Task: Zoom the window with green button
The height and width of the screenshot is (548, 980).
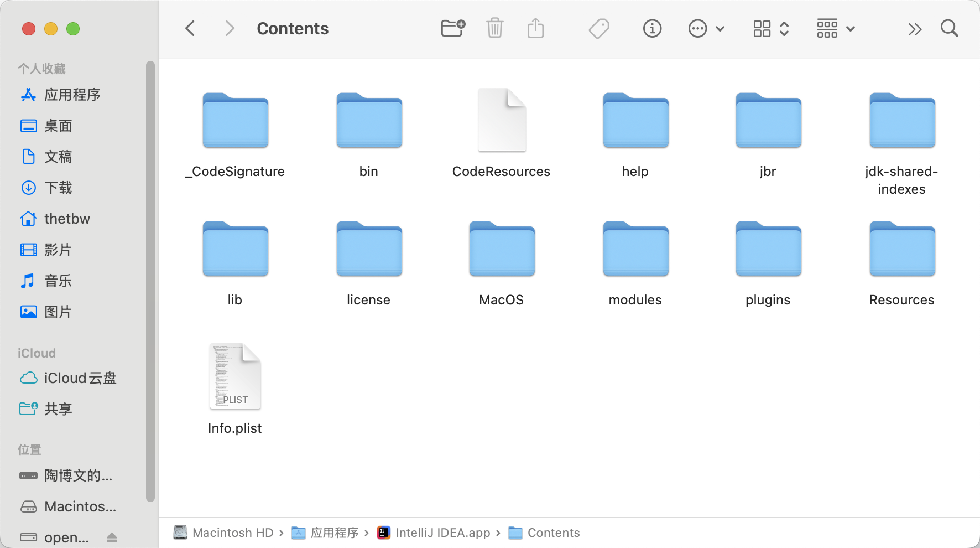Action: pos(73,29)
